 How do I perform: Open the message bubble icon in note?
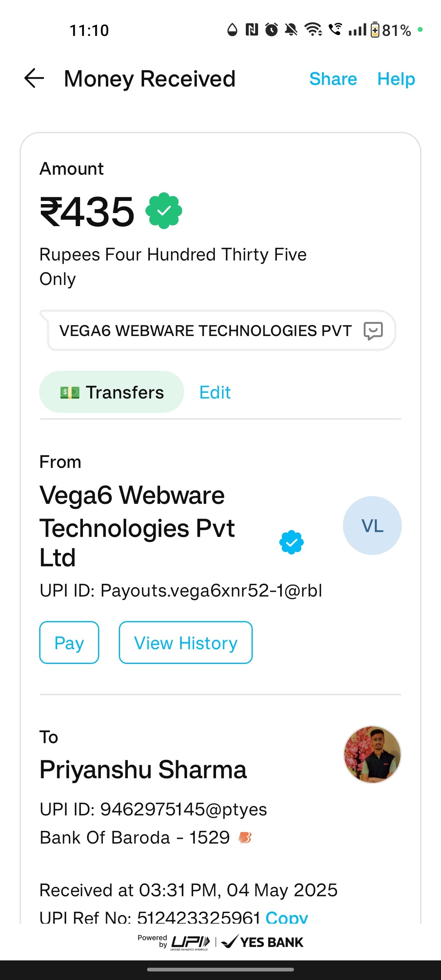(373, 331)
